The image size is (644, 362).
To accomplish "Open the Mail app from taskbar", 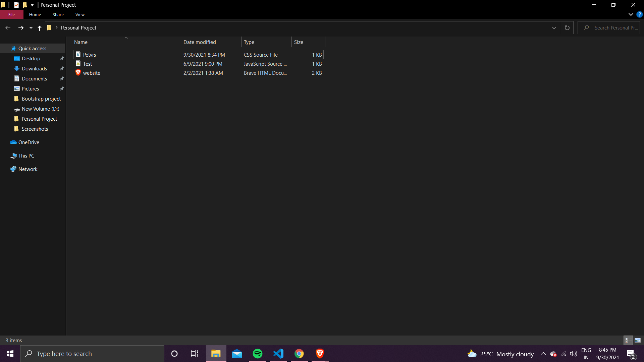I will (236, 354).
